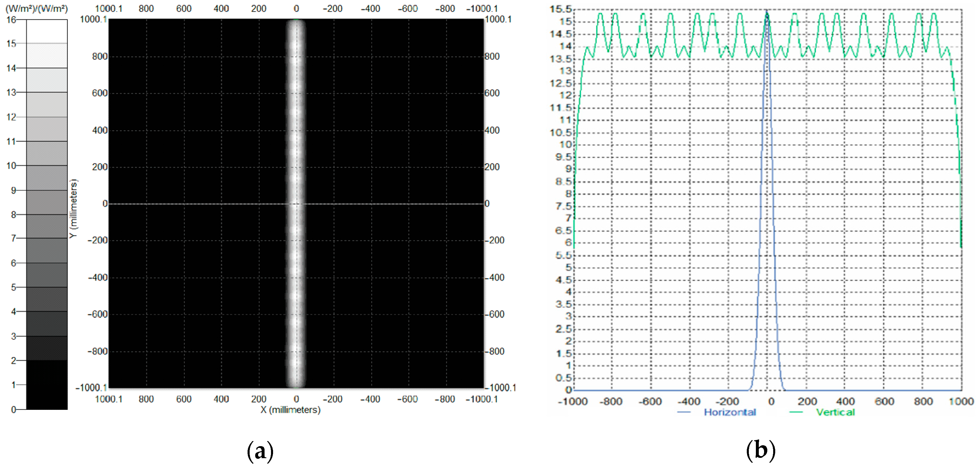
Task: Select the mid-gray 8–9 band of the color scale
Action: pos(47,202)
